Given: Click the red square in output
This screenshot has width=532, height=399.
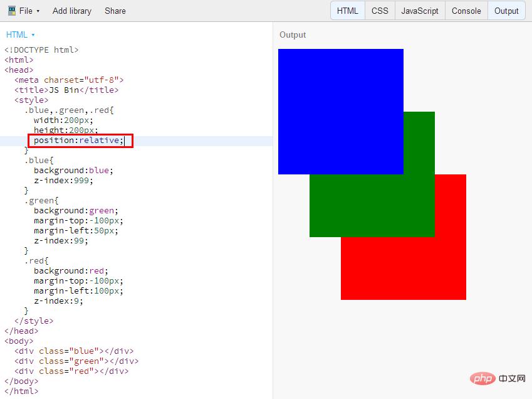Looking at the screenshot, I should pyautogui.click(x=404, y=269).
